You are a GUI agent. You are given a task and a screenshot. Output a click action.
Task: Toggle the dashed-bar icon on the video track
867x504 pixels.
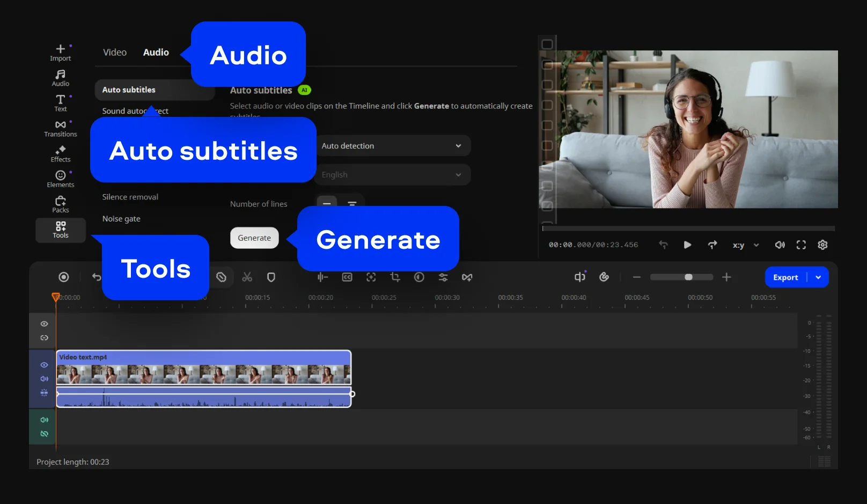(x=44, y=393)
